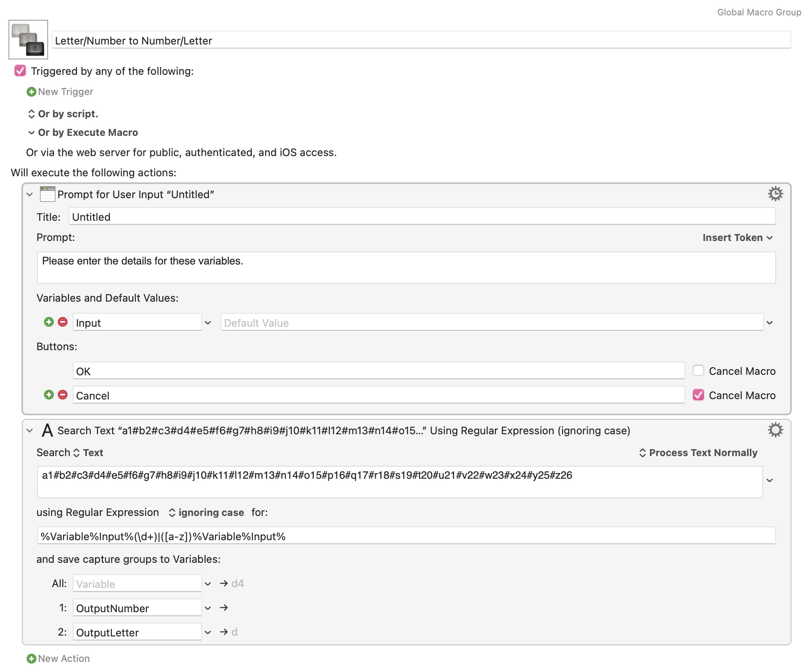
Task: Open the Input variable name dropdown arrow
Action: [208, 323]
